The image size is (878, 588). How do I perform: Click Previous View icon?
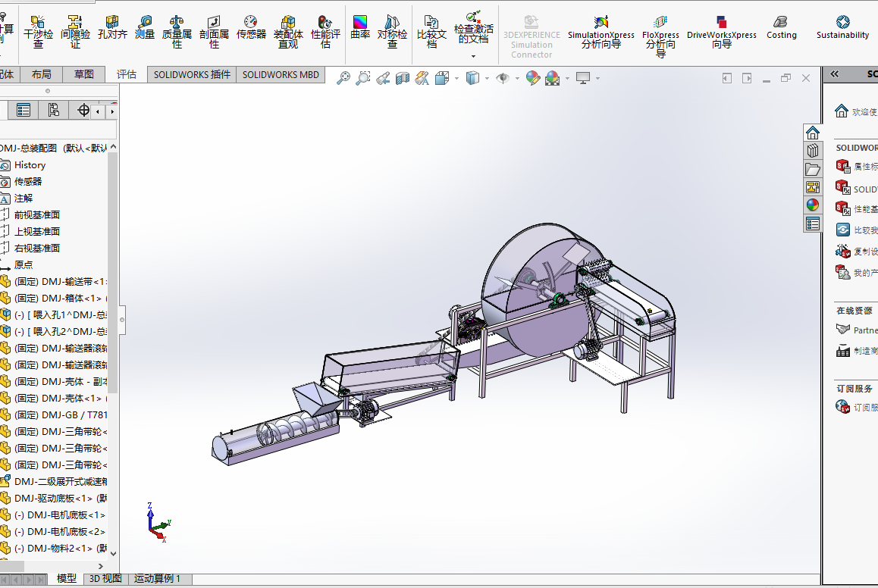tap(383, 78)
